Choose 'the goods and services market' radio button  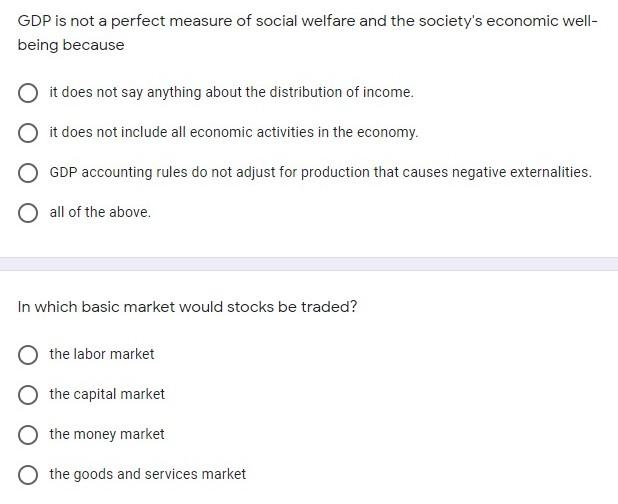click(x=29, y=475)
